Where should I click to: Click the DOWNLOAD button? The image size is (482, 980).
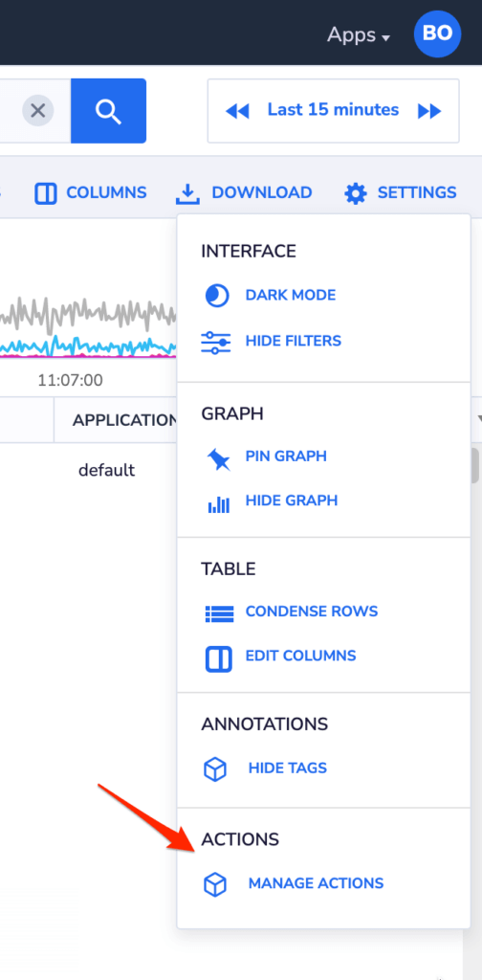tap(244, 192)
